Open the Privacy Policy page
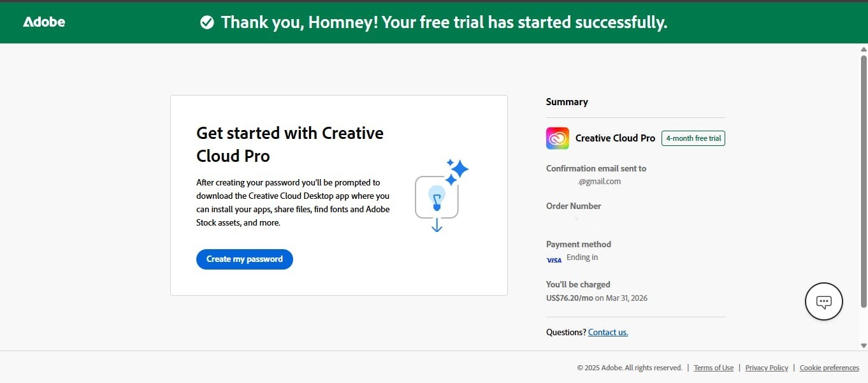Screen dimensions: 868x383 click(x=766, y=368)
